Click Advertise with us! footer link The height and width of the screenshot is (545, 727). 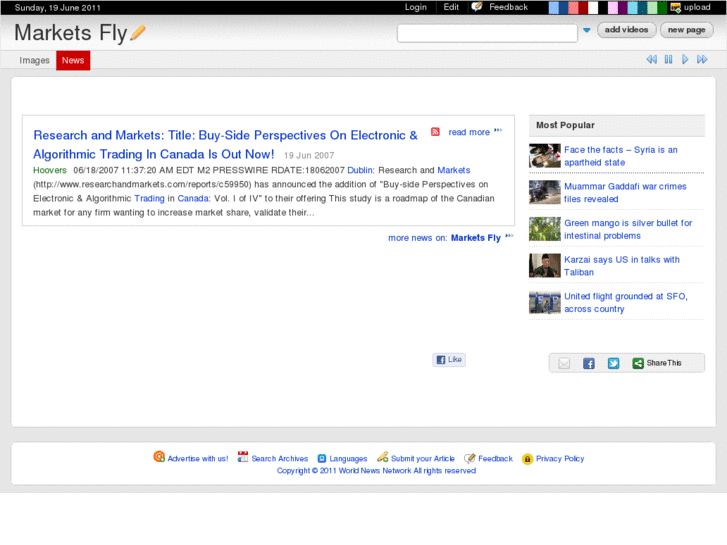pyautogui.click(x=198, y=459)
